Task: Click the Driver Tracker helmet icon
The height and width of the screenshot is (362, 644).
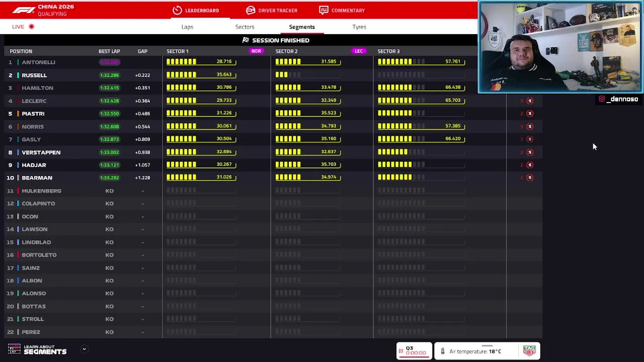Action: [251, 10]
